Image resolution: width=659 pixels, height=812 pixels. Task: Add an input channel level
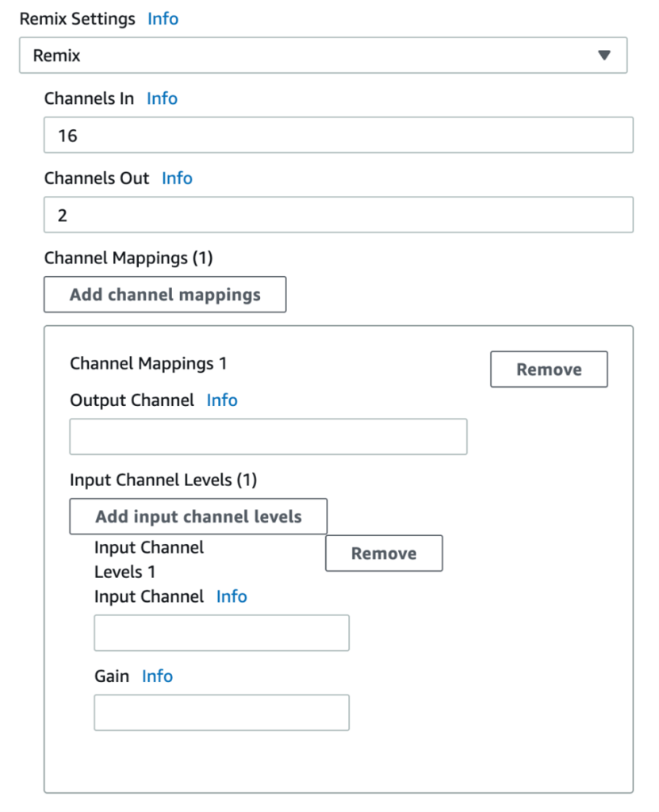[197, 516]
